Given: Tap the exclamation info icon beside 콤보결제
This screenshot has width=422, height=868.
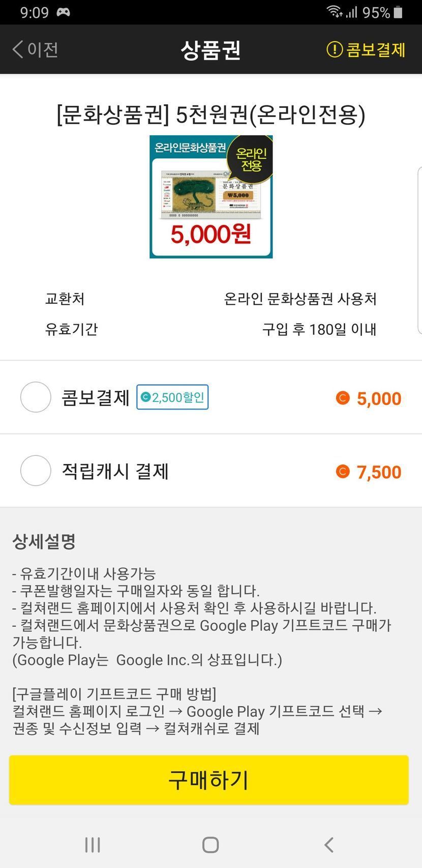Looking at the screenshot, I should (x=334, y=49).
